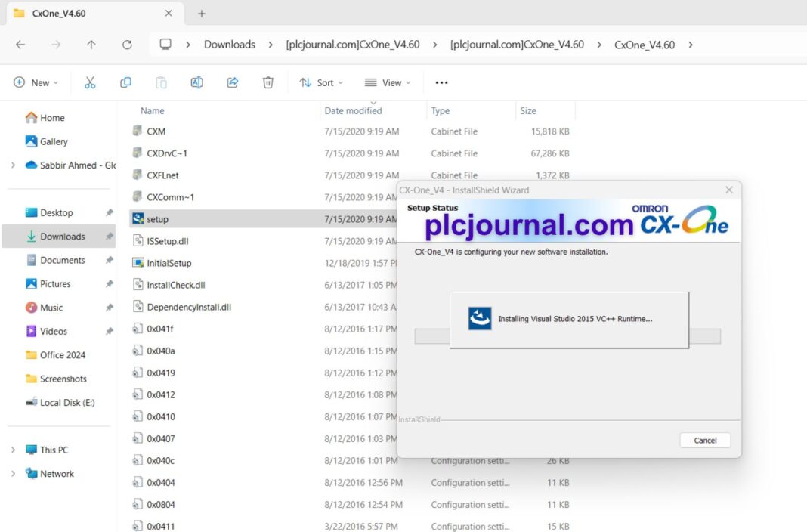Open the Sort dropdown menu
This screenshot has height=532, width=807.
click(321, 82)
